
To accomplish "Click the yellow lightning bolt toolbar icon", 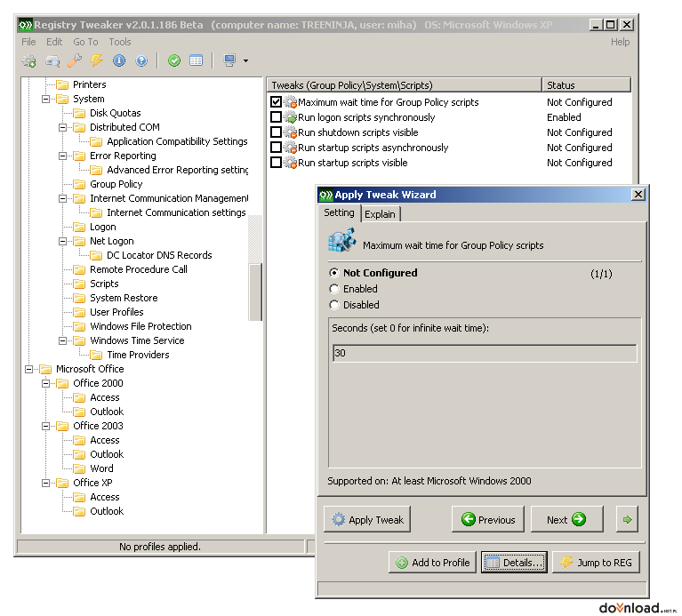I will coord(97,60).
